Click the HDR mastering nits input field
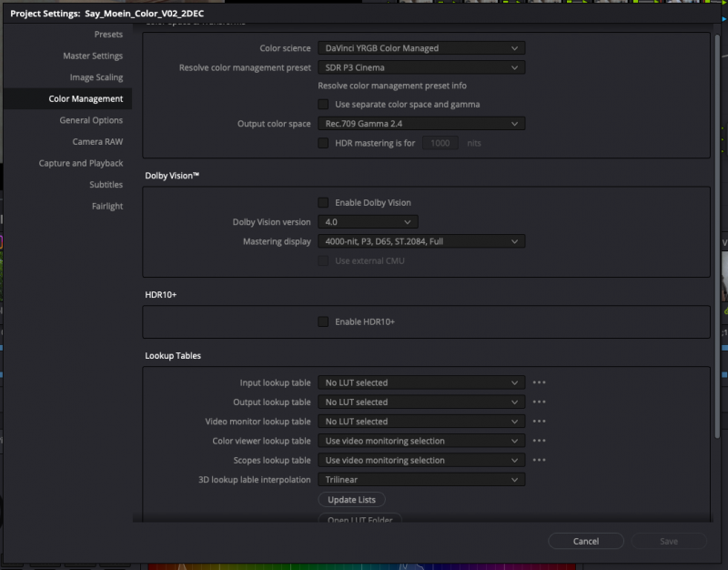Screen dimensions: 728x570 (x=440, y=143)
